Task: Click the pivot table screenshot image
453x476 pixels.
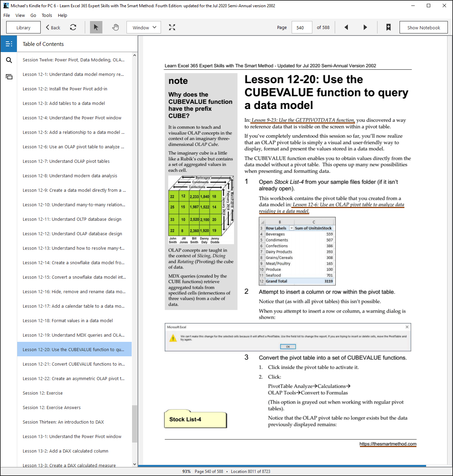Action: point(297,251)
